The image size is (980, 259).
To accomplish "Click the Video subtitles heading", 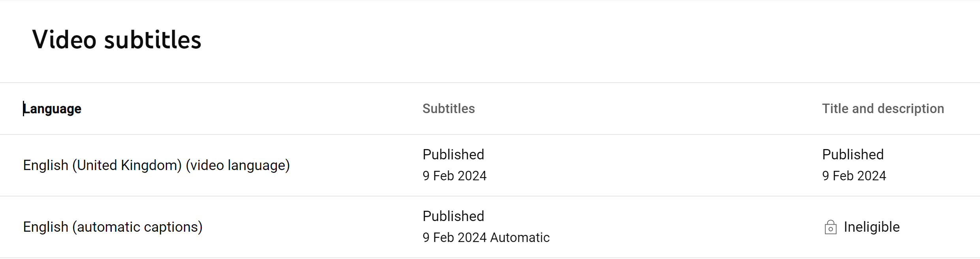I will click(x=117, y=40).
